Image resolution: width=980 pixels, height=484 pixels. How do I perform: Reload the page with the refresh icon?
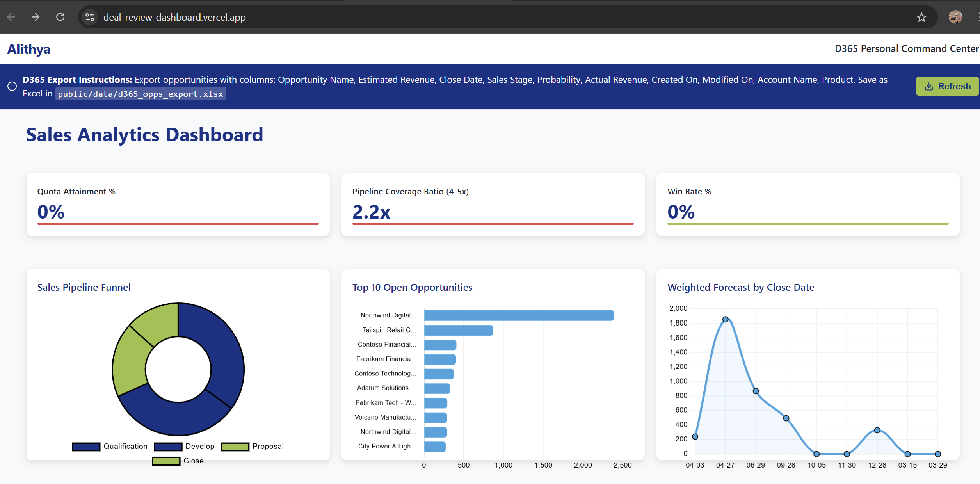pyautogui.click(x=60, y=17)
